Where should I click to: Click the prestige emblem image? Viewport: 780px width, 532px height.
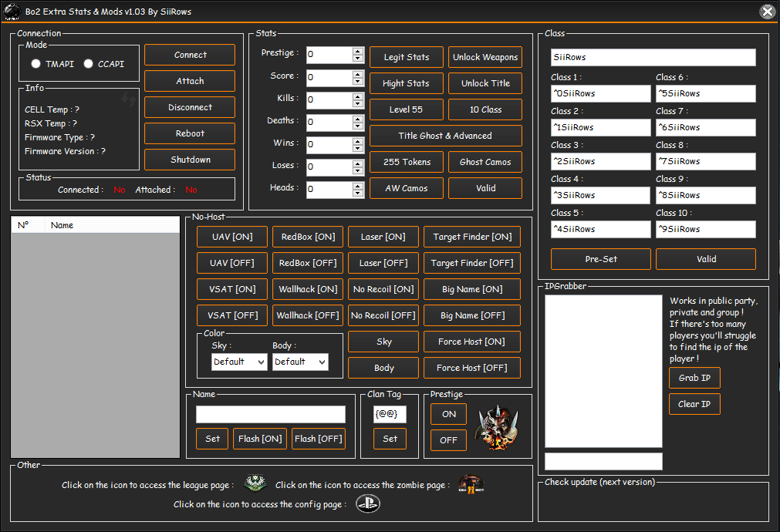click(x=498, y=428)
